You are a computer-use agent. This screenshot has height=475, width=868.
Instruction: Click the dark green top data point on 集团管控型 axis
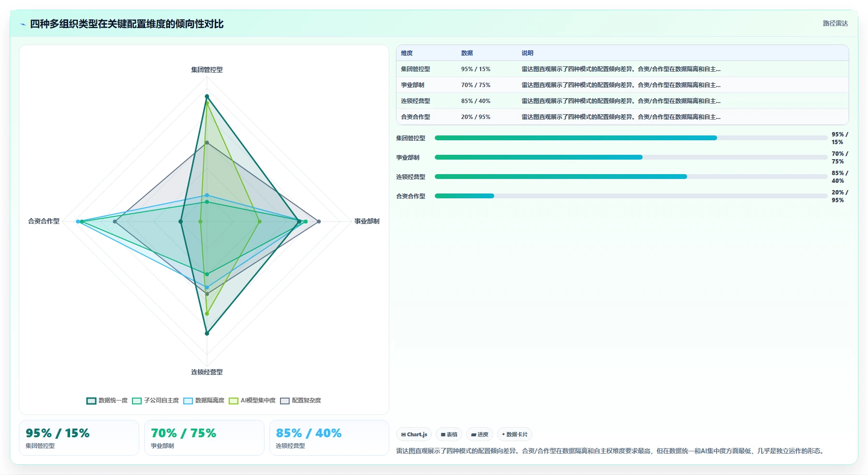coord(207,96)
